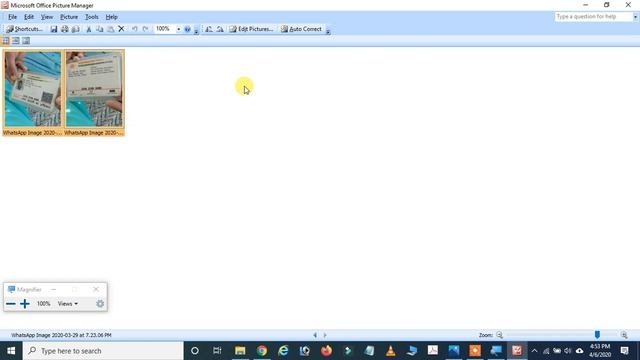Open Task View on the taskbar
Viewport: 640px width, 360px height.
(217, 351)
